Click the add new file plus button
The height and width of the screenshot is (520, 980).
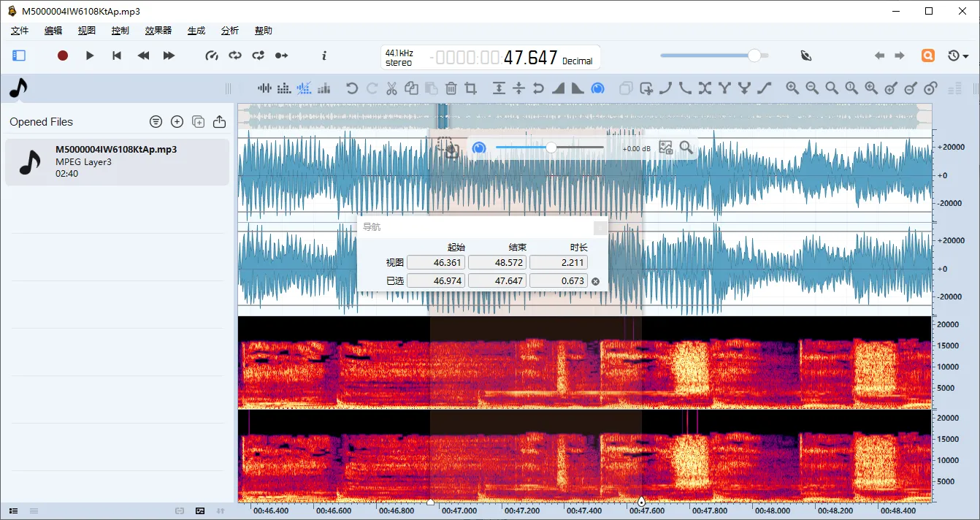(177, 122)
